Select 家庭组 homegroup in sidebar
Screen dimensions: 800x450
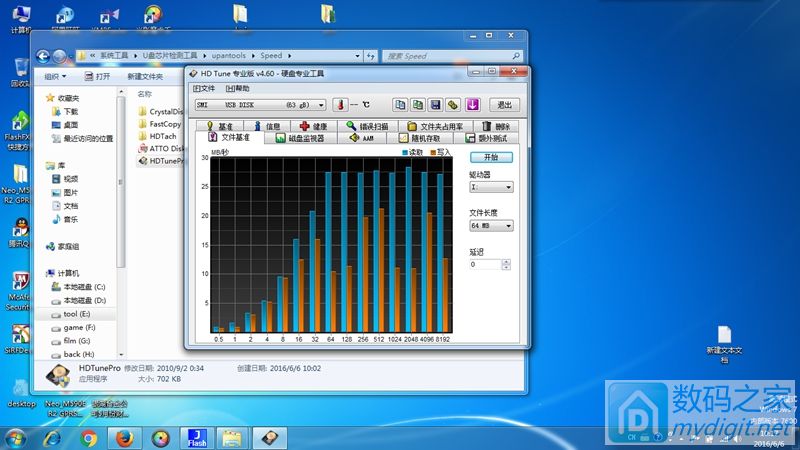coord(63,246)
